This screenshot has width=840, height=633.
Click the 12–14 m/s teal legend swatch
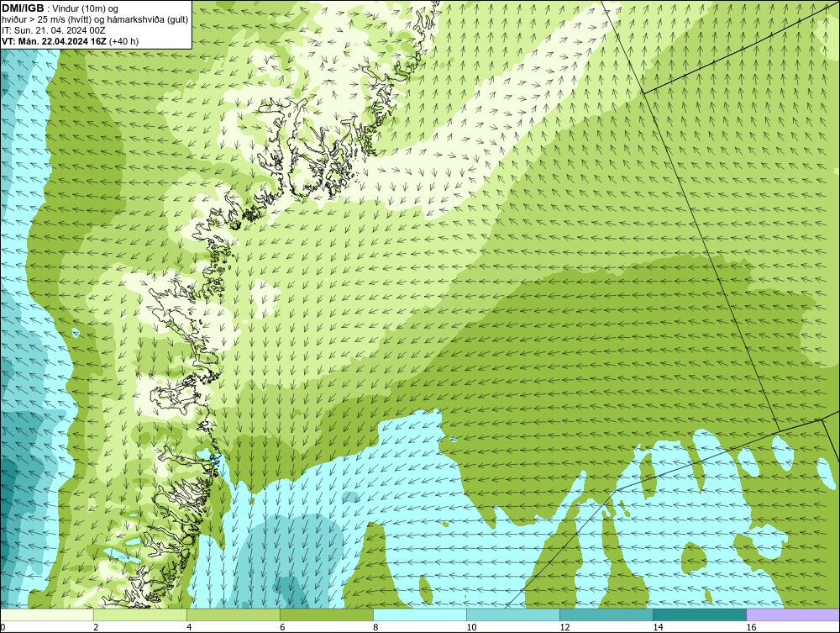click(606, 615)
